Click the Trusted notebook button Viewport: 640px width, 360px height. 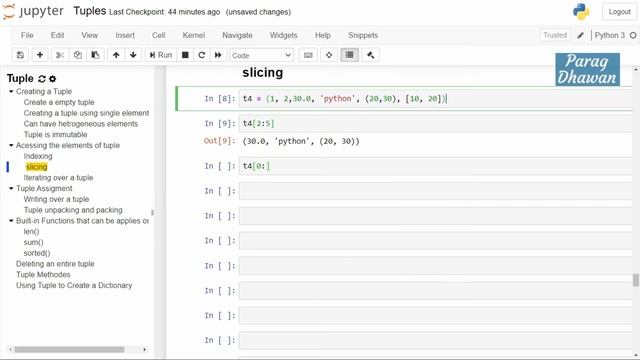point(555,35)
